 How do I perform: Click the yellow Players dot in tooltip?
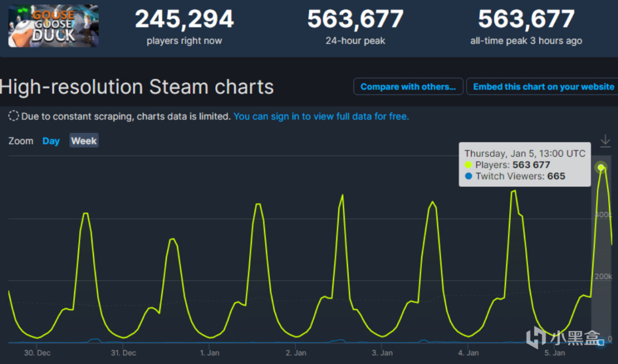pos(468,165)
